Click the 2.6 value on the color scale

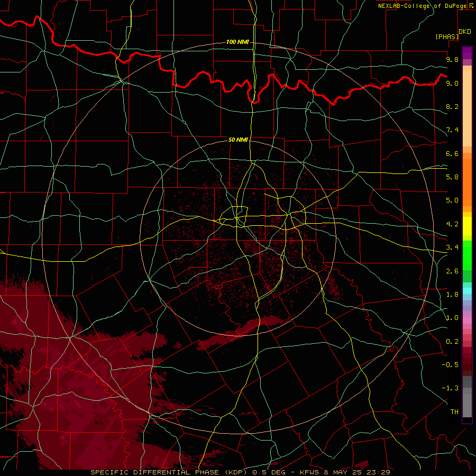452,271
